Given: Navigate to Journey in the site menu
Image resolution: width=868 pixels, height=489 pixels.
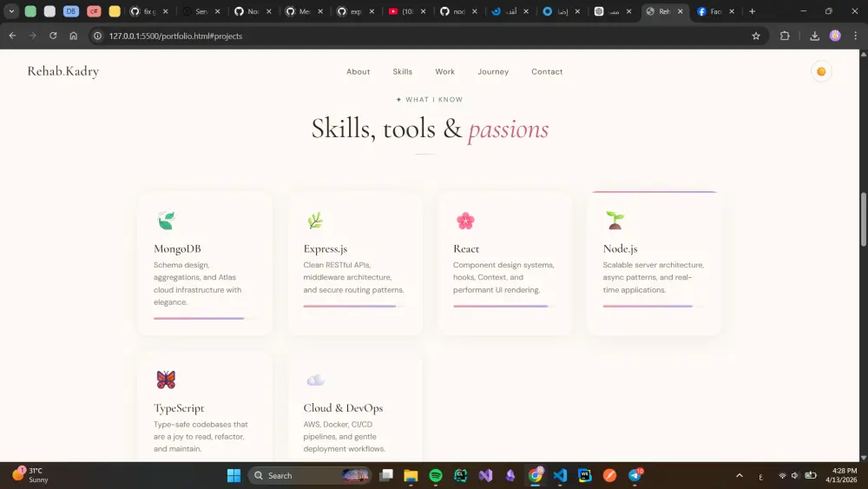Looking at the screenshot, I should pos(493,71).
